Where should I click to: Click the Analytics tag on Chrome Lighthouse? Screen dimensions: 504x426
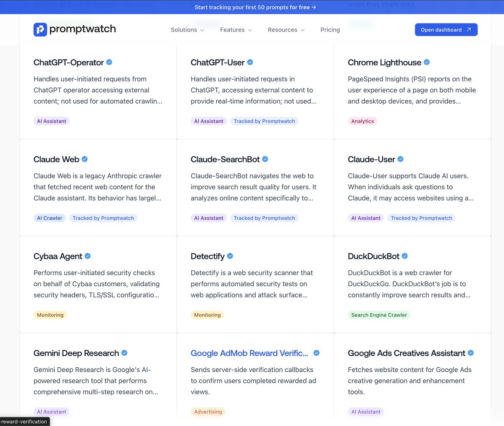click(x=362, y=121)
